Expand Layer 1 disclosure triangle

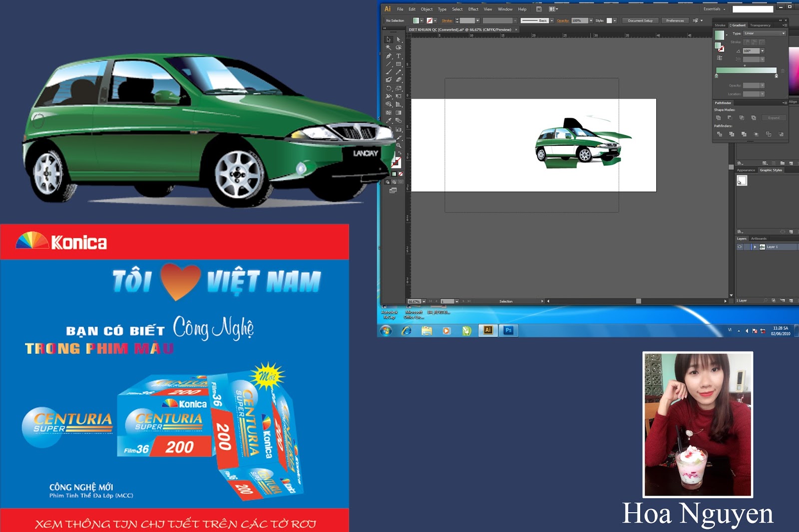click(x=755, y=247)
